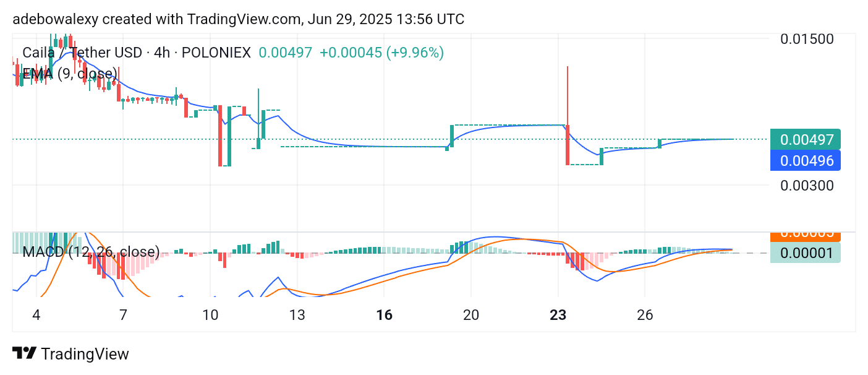
Task: Click the EMA (9, close) indicator label
Action: (70, 74)
